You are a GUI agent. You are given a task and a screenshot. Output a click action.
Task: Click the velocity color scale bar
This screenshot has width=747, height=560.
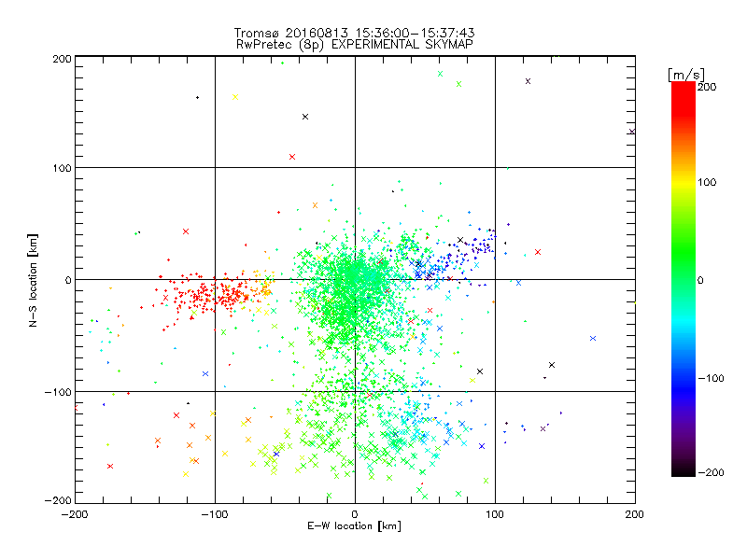click(x=684, y=279)
